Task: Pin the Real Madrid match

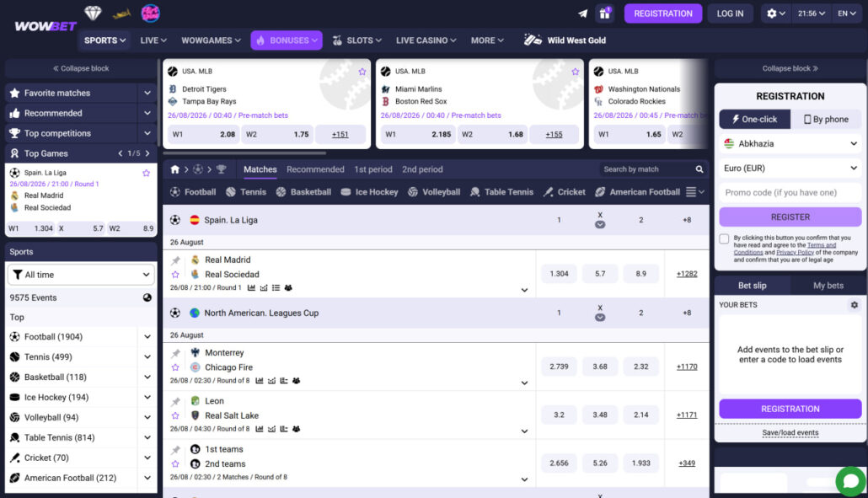Action: coord(175,260)
